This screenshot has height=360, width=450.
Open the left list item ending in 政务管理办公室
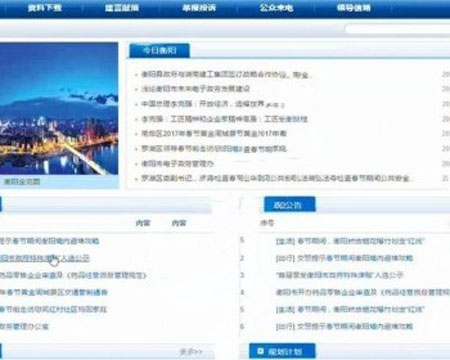click(x=24, y=326)
